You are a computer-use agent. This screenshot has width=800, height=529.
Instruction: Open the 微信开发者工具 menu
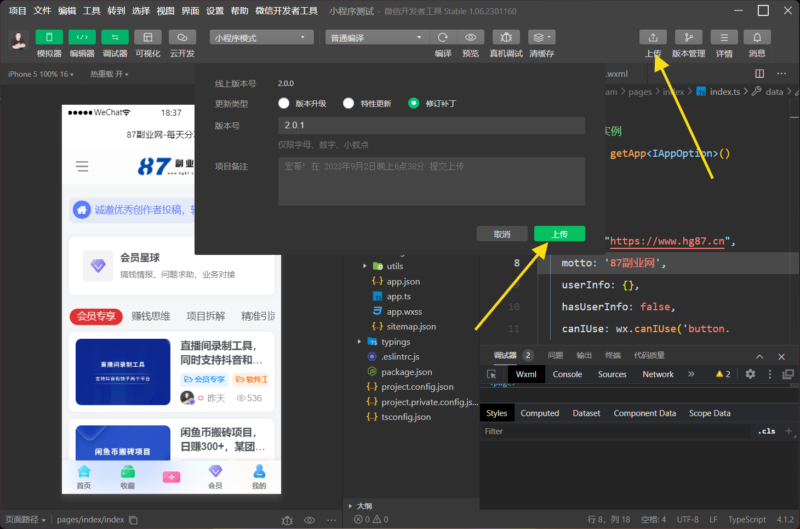287,11
